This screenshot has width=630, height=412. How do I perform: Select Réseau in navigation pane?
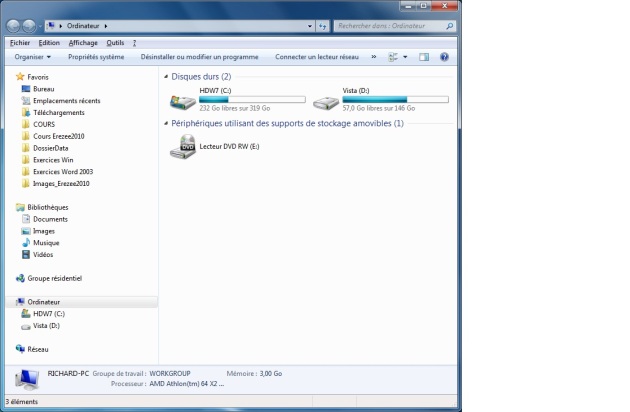[x=32, y=349]
